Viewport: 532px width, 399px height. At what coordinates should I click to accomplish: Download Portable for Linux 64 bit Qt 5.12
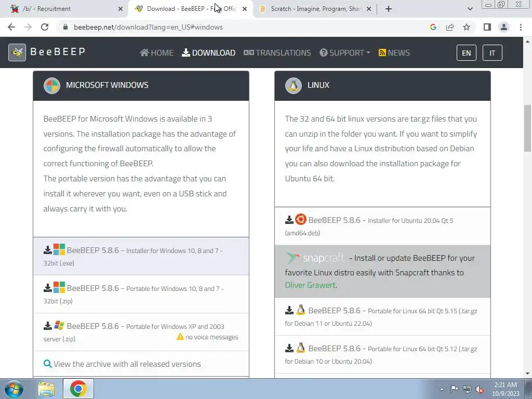pyautogui.click(x=382, y=354)
